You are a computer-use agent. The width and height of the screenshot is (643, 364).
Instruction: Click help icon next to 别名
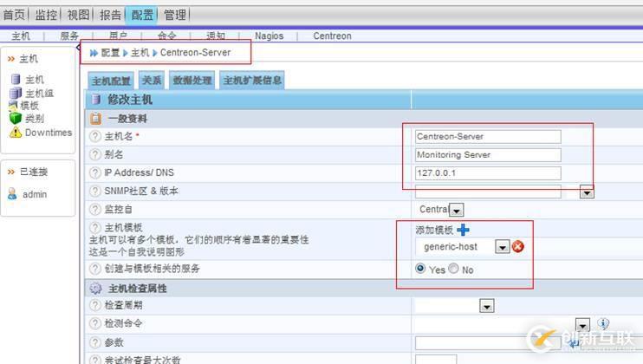95,154
